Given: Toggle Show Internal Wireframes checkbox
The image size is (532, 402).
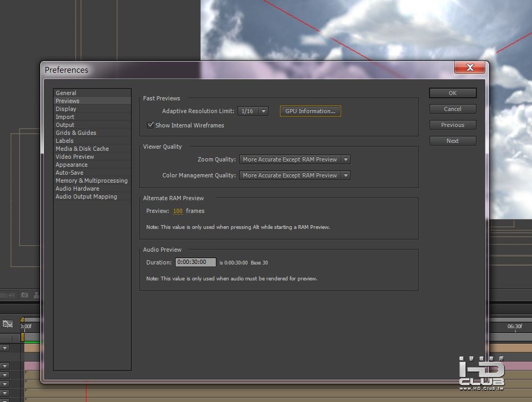Looking at the screenshot, I should [150, 125].
